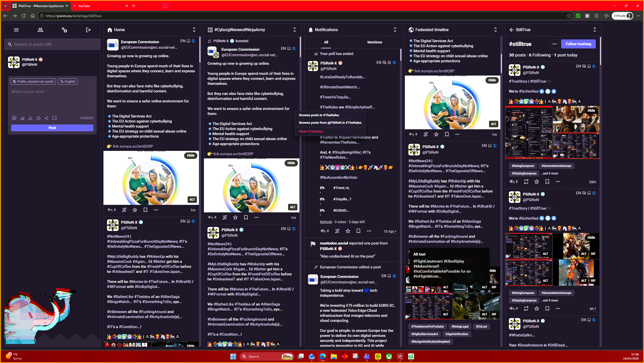Favourite the 34m #TrueStory post
This screenshot has height=363, width=644.
point(537,181)
